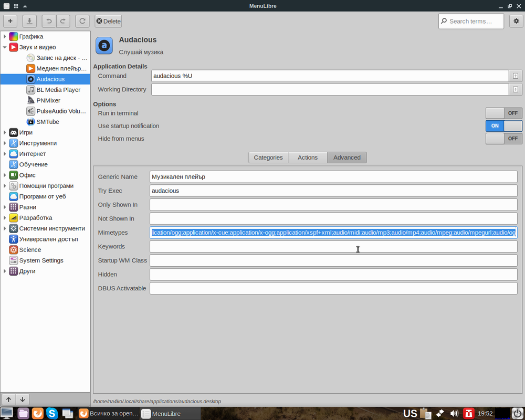This screenshot has height=420, width=525.
Task: Click the Игри gamepad icon
Action: [14, 132]
